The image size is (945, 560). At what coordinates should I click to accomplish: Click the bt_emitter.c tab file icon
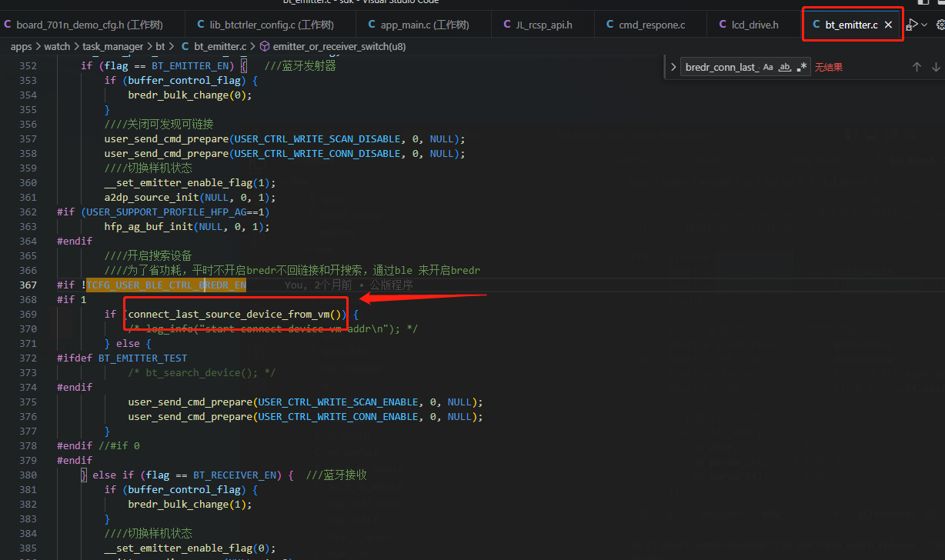(x=816, y=25)
